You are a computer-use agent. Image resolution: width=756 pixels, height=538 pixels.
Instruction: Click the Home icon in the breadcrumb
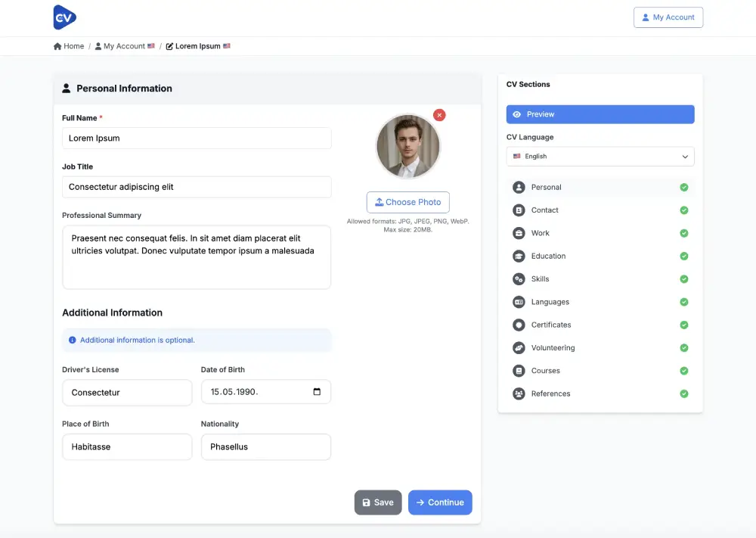click(56, 45)
